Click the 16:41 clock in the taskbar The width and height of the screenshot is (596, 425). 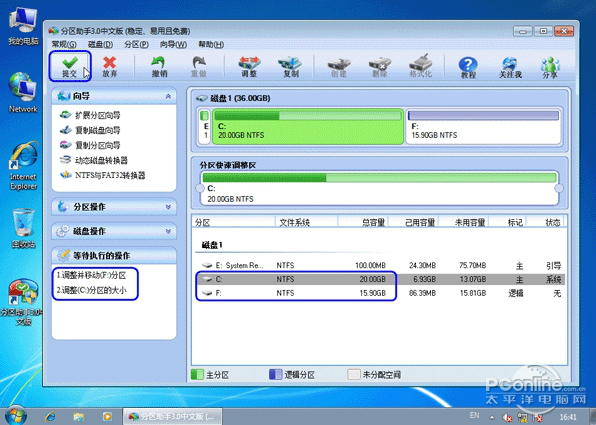click(x=568, y=417)
